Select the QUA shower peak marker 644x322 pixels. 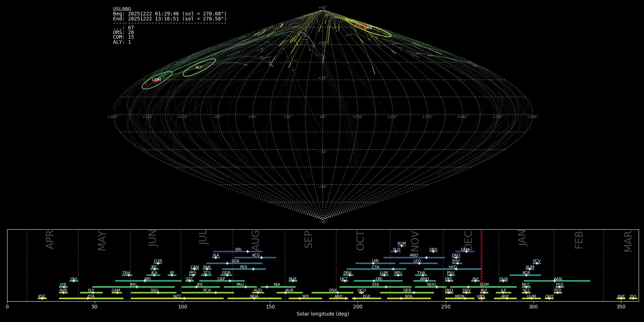[503, 281]
